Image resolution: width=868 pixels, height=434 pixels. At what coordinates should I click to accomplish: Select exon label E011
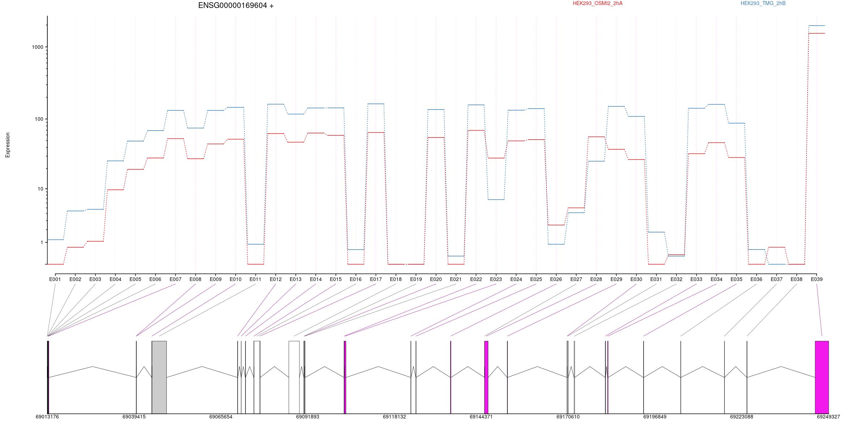(255, 279)
